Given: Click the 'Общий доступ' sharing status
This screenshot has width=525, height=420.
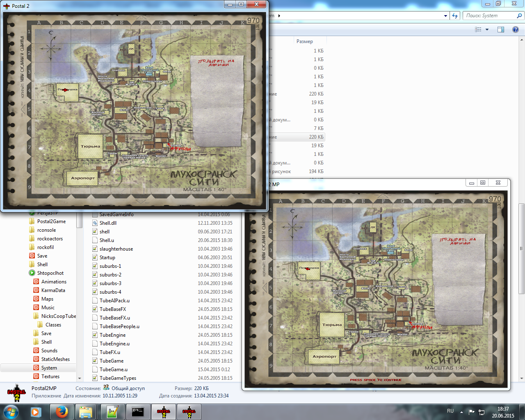Looking at the screenshot, I should pos(128,388).
